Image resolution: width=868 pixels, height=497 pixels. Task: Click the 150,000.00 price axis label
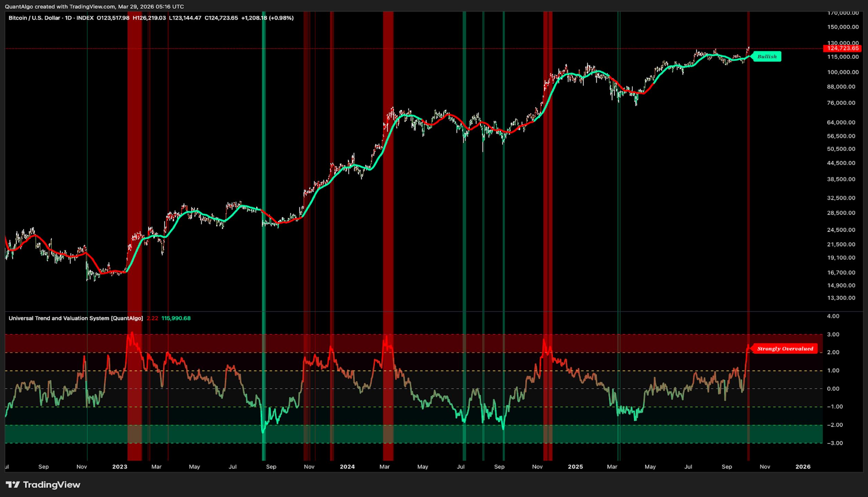tap(843, 27)
